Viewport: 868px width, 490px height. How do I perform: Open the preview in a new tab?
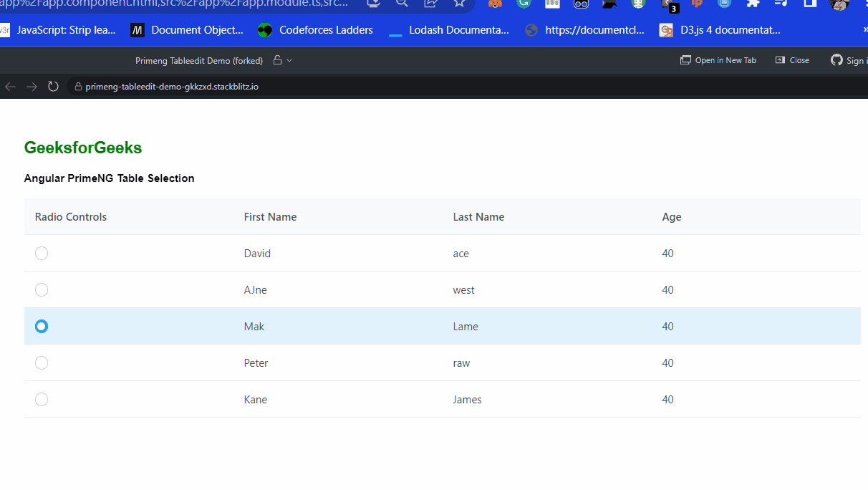[x=718, y=60]
